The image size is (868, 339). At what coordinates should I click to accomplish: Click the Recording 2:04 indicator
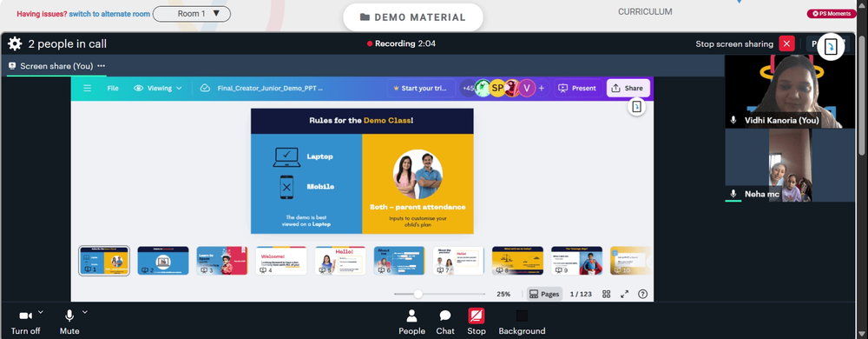coord(401,43)
